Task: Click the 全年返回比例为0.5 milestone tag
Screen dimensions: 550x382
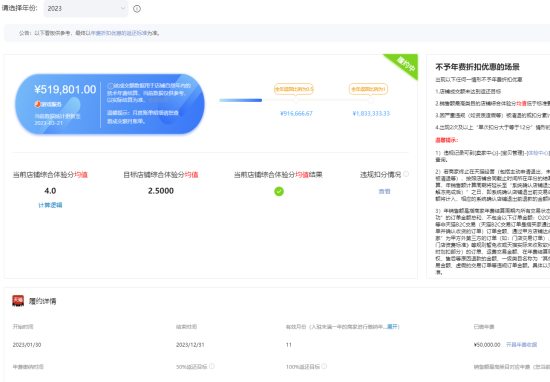Action: (x=294, y=89)
